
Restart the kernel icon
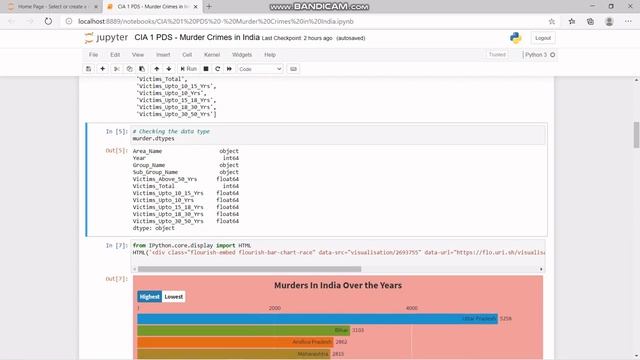pyautogui.click(x=218, y=69)
